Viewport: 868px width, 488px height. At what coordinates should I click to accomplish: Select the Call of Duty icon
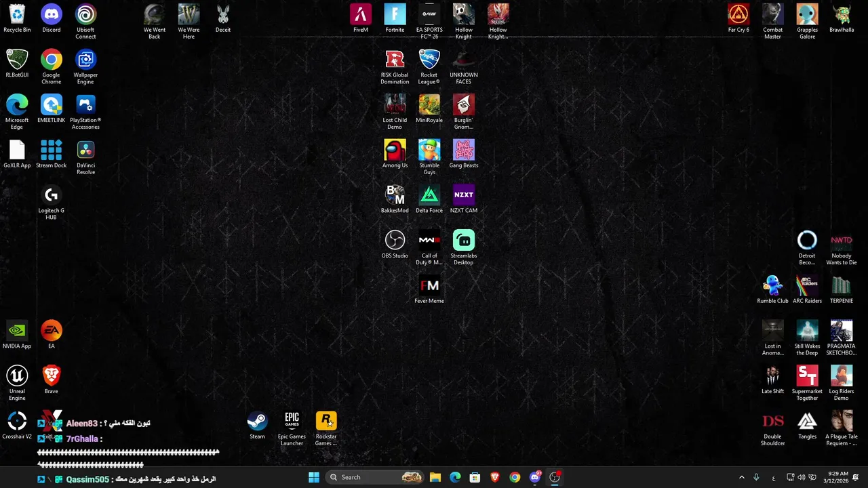429,248
